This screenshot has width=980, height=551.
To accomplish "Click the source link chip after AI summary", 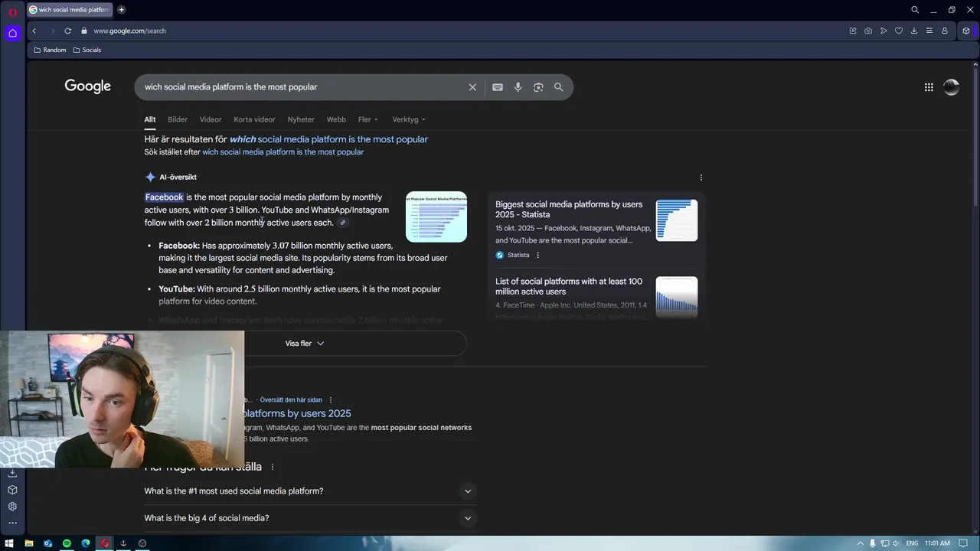I will coord(343,223).
